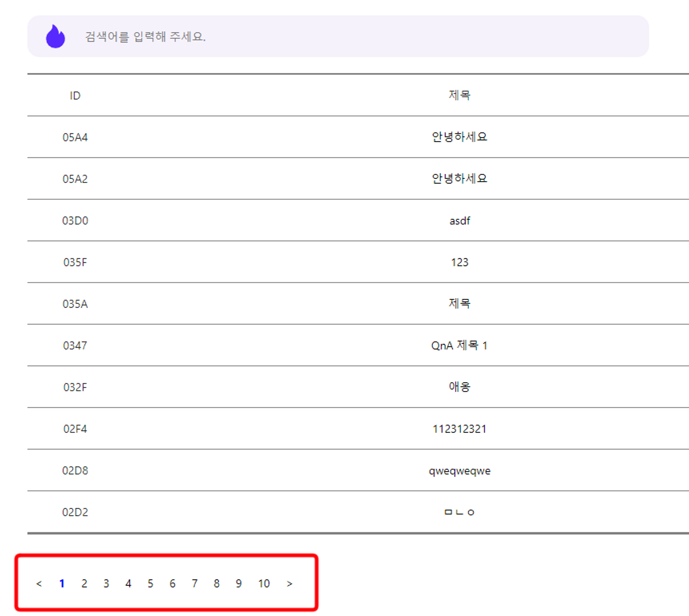Go to the previous page arrow
The width and height of the screenshot is (689, 616).
39,584
